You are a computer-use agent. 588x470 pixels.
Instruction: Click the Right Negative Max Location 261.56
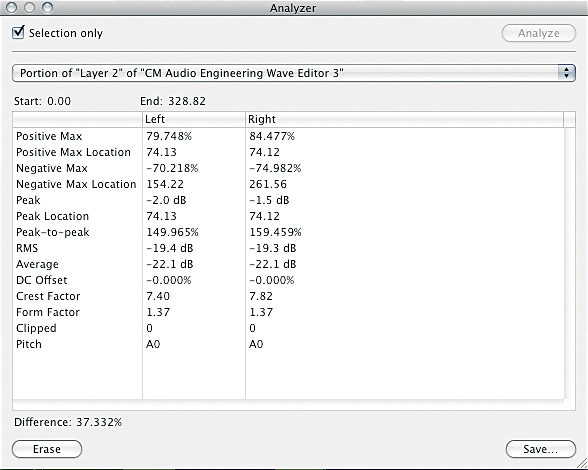point(268,184)
